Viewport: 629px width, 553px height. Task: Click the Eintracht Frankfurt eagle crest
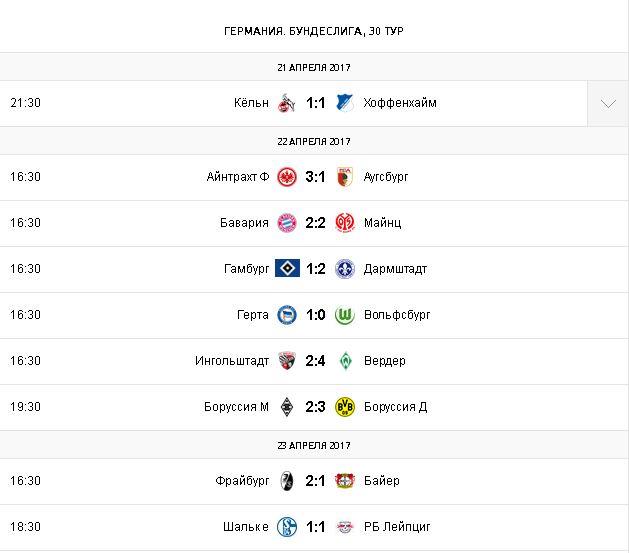[x=287, y=177]
